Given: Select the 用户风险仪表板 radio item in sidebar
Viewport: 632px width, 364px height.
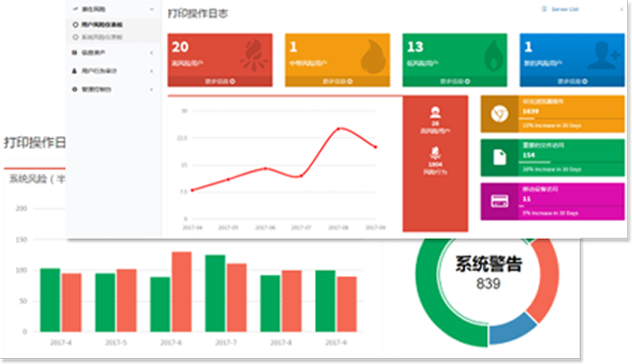Looking at the screenshot, I should 99,25.
